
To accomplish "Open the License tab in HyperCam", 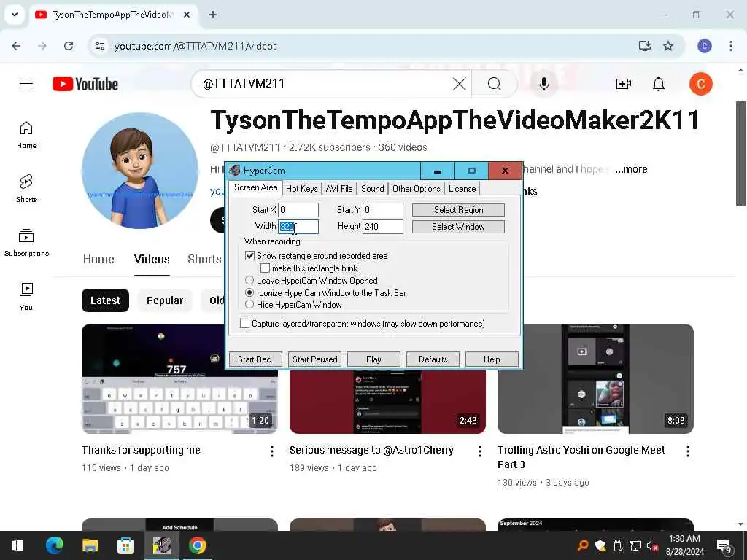I will (462, 189).
